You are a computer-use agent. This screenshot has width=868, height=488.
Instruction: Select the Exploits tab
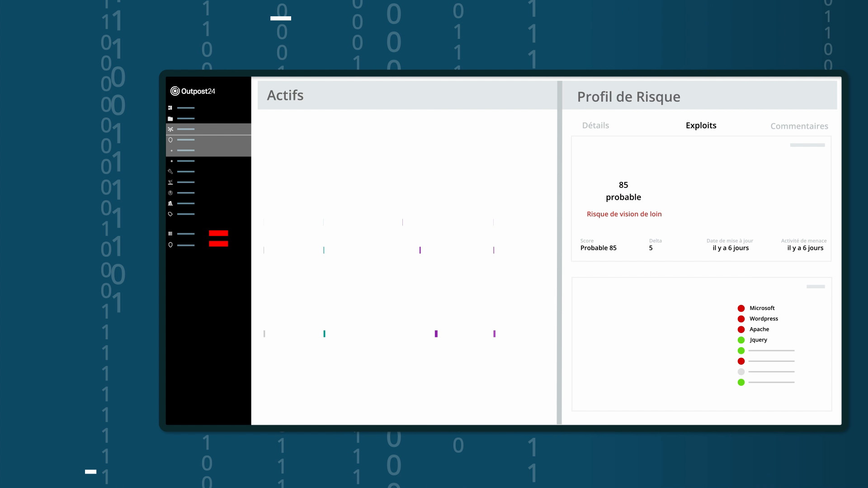(701, 126)
